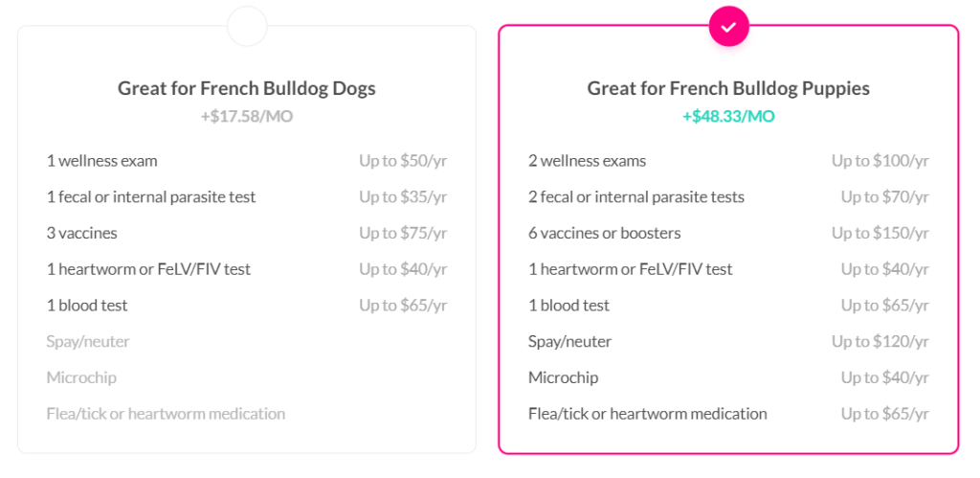The width and height of the screenshot is (980, 478).
Task: Select '2 wellness exams' in Puppies plan
Action: tap(587, 161)
